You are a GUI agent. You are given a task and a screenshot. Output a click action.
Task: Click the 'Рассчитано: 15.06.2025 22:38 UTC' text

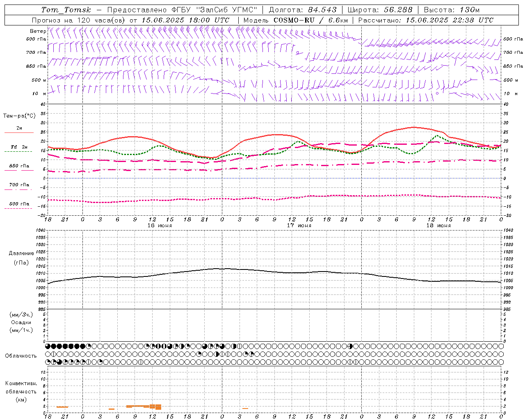click(x=426, y=20)
